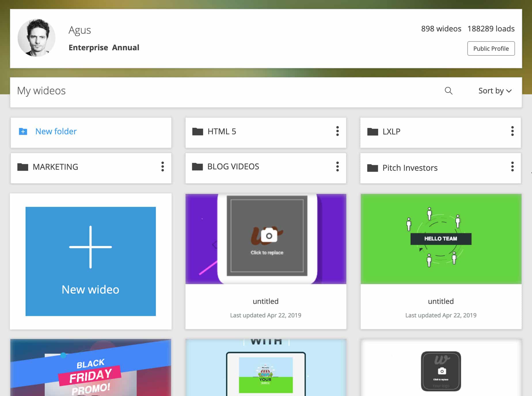
Task: Click the blue add-folder icon next to New folder
Action: [x=23, y=132]
